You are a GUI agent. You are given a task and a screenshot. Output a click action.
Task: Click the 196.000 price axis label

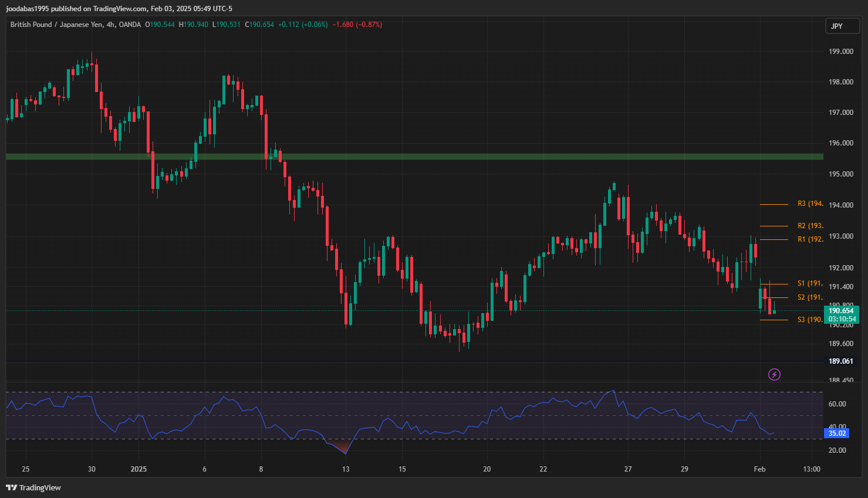(841, 143)
